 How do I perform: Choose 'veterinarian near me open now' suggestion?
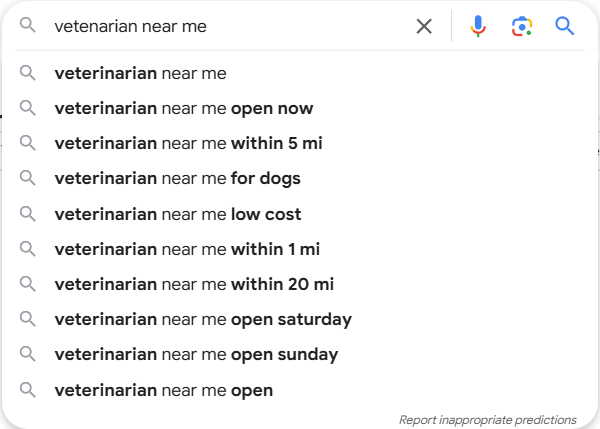pos(300,108)
